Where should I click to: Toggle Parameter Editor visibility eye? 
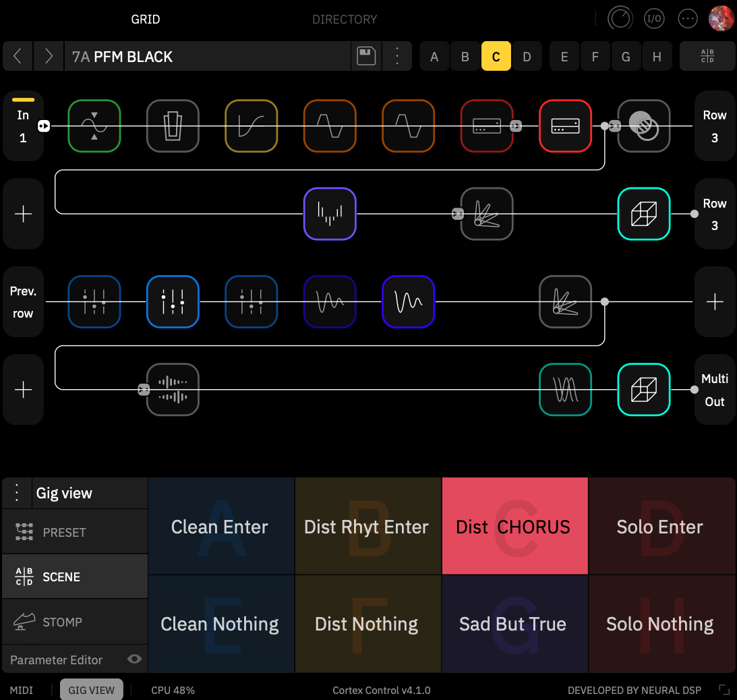click(x=134, y=659)
